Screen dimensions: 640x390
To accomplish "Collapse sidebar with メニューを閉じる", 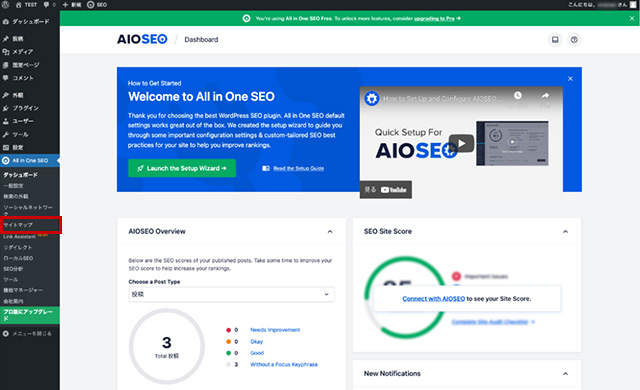I will click(x=27, y=334).
